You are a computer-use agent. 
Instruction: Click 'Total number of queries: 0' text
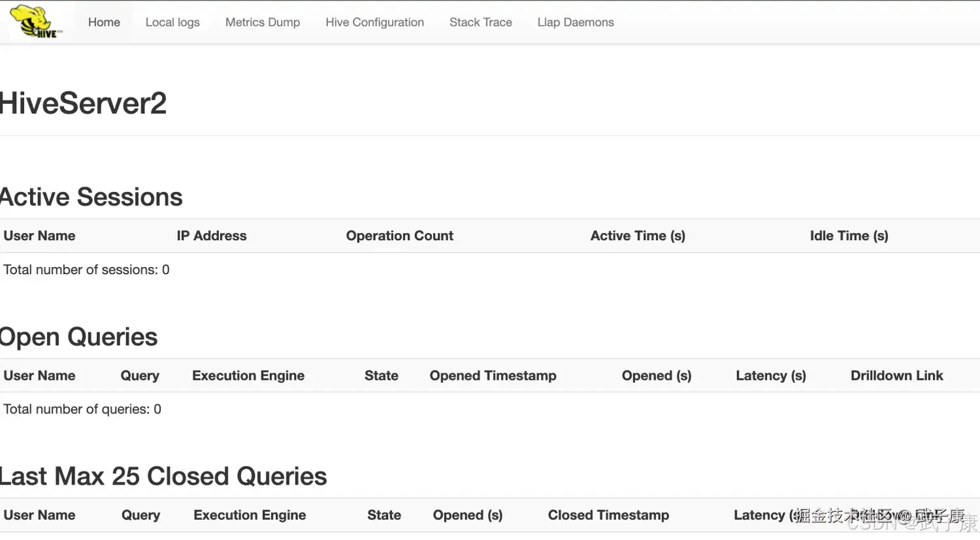tap(82, 409)
